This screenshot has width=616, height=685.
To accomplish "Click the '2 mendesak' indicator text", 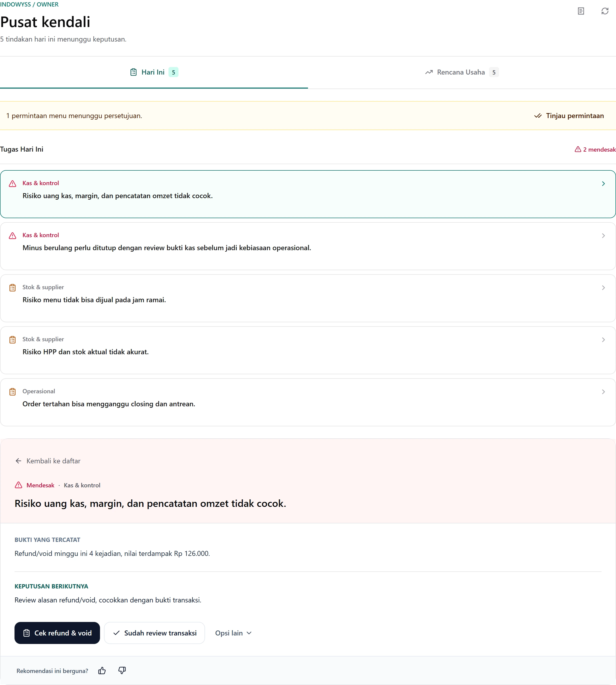I will [x=599, y=149].
